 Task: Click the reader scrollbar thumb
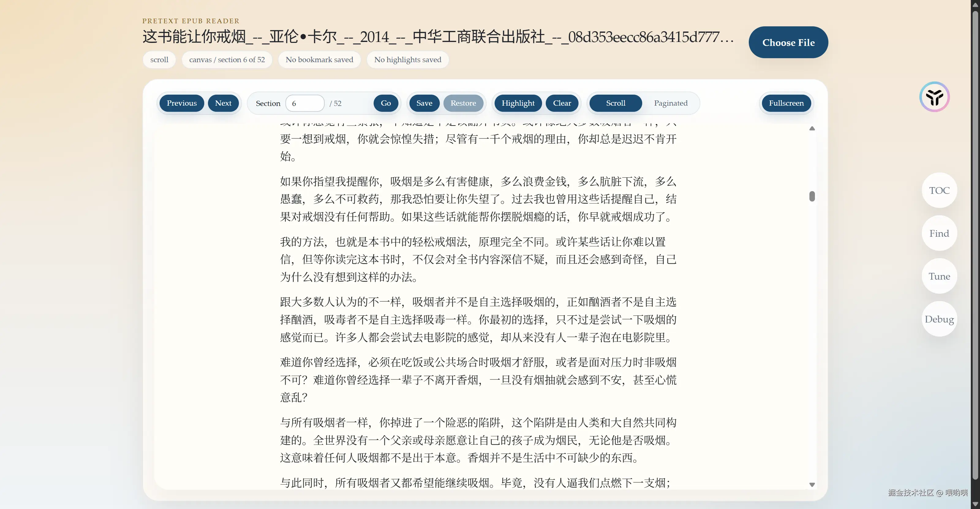click(x=812, y=195)
